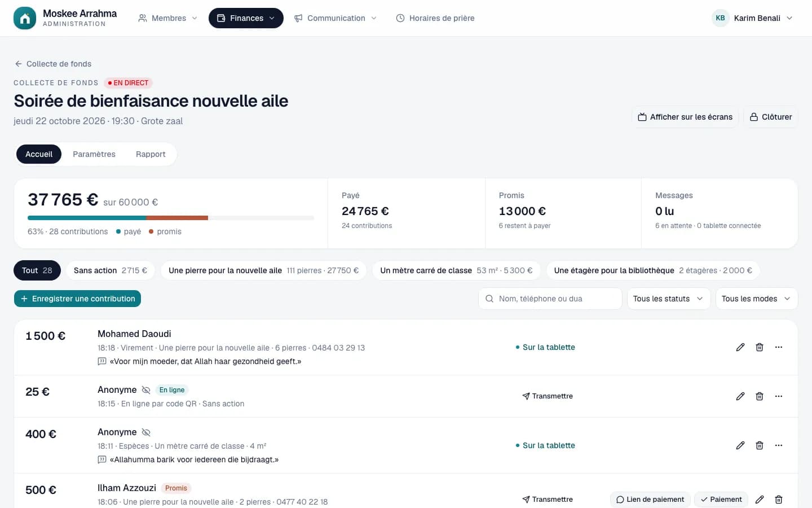Filter by Tout 28 contributions
The height and width of the screenshot is (508, 812).
37,270
